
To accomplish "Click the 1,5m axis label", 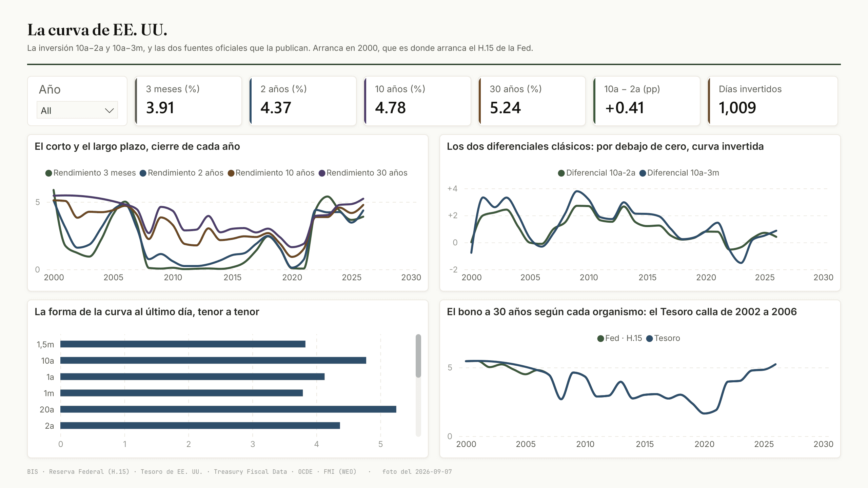I will pos(45,345).
